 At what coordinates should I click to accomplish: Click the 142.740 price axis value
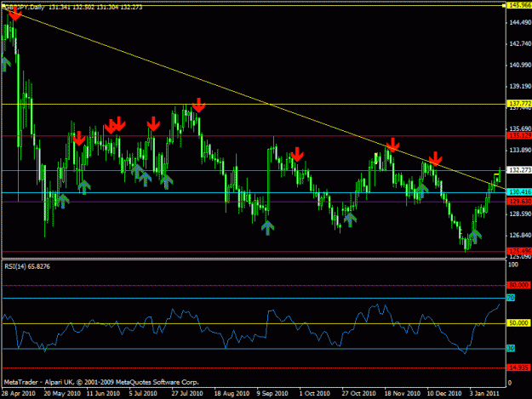[519, 43]
